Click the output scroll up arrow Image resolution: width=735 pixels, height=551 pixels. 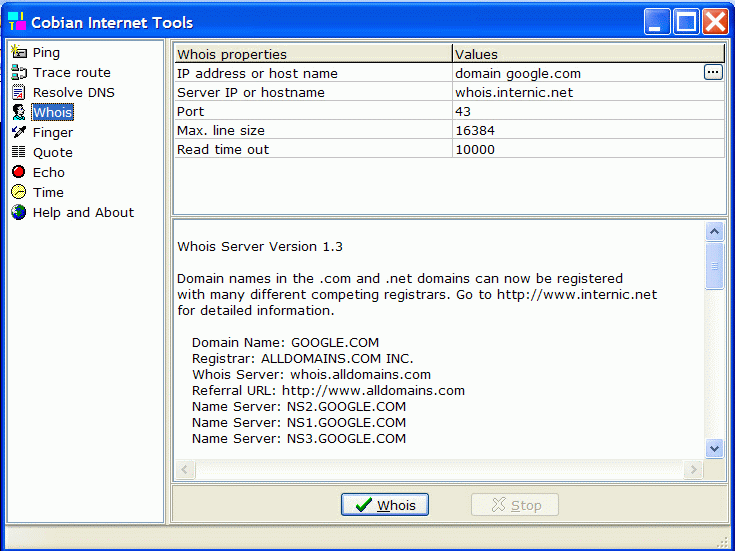coord(714,231)
